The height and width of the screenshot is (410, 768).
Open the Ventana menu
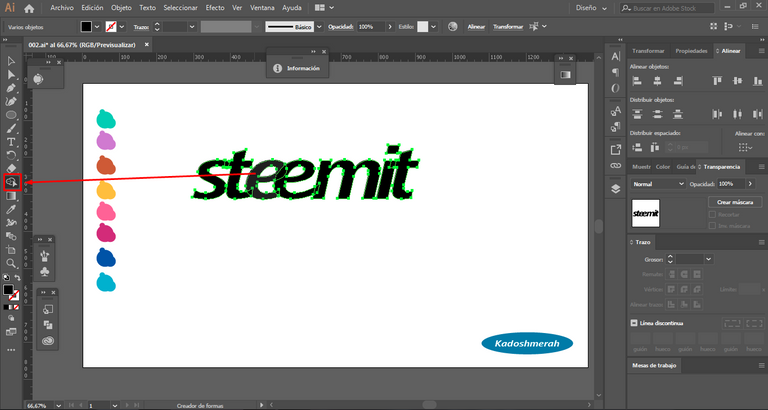point(262,8)
